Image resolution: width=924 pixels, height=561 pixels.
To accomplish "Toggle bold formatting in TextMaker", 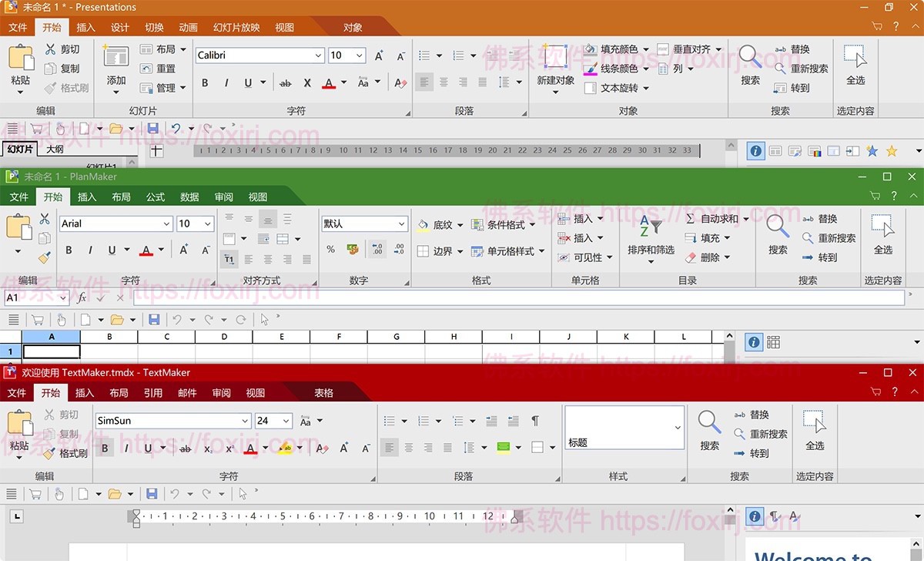I will 104,447.
